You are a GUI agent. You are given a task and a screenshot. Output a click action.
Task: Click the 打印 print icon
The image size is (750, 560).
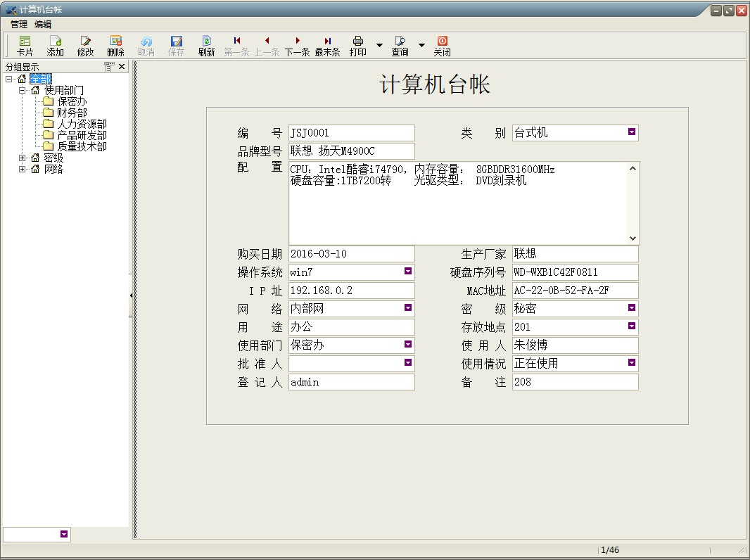point(358,41)
